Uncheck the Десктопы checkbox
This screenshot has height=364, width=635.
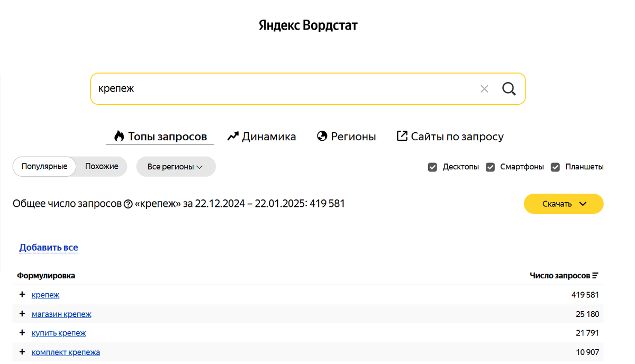(432, 167)
